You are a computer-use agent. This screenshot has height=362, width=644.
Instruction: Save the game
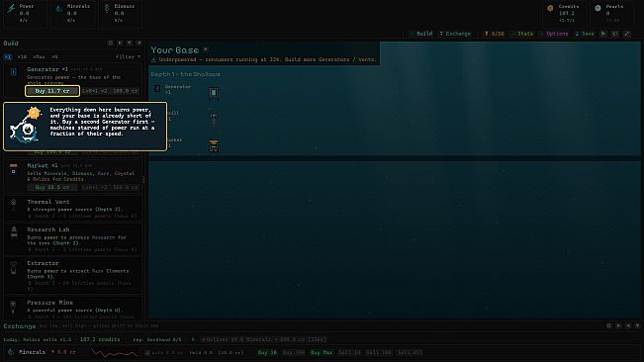pos(585,34)
